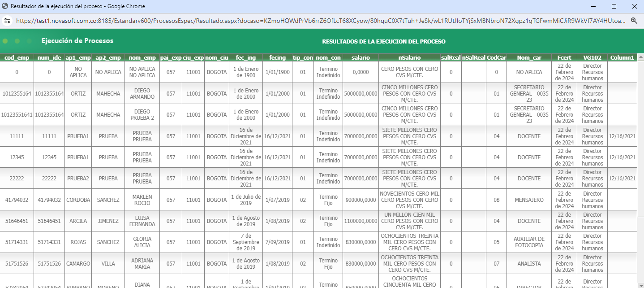Click the vertical scrollbar down arrow
Viewport: 644px width, 288px height.
coord(640,285)
